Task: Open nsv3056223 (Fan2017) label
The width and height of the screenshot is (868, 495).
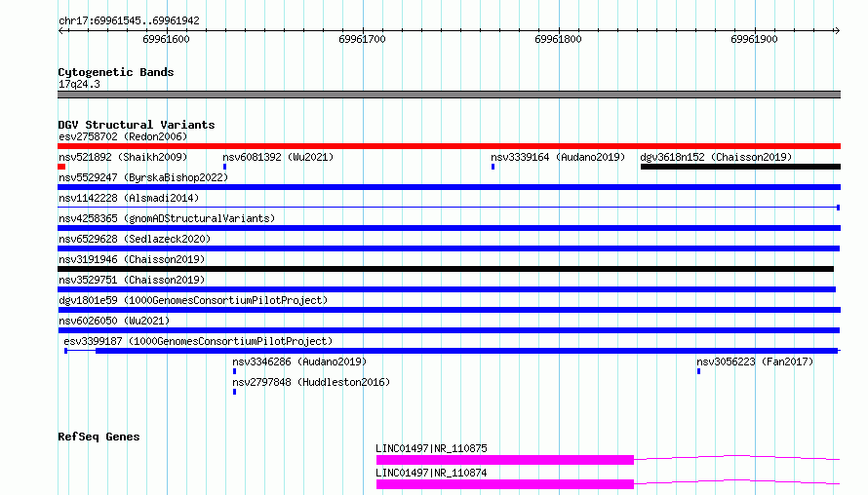Action: 755,362
